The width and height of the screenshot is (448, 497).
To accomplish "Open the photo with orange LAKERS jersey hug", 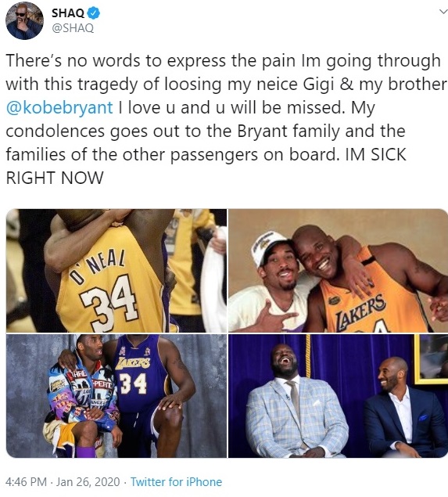I will click(338, 270).
